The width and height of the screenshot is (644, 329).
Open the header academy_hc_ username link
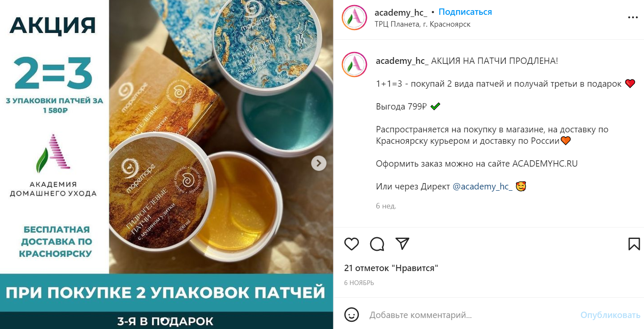pyautogui.click(x=401, y=12)
